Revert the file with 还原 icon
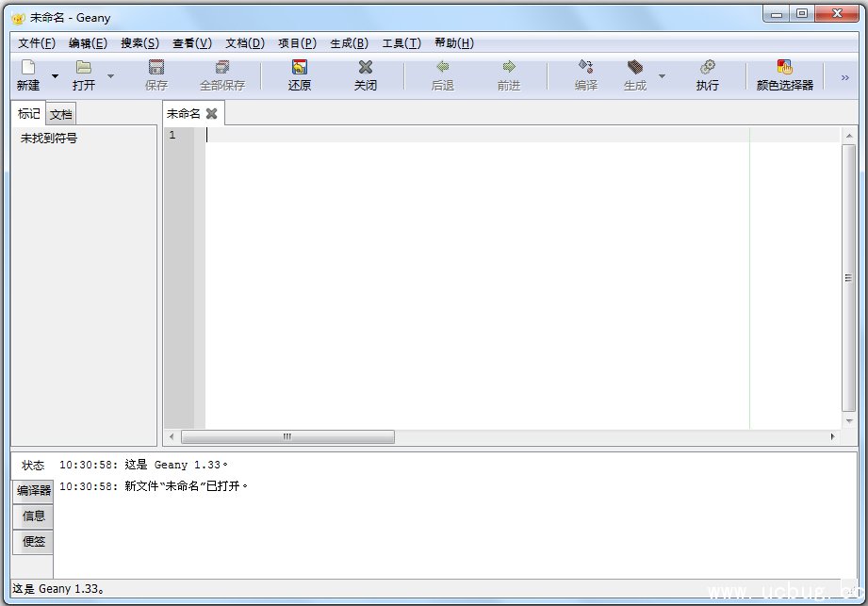 click(x=300, y=67)
